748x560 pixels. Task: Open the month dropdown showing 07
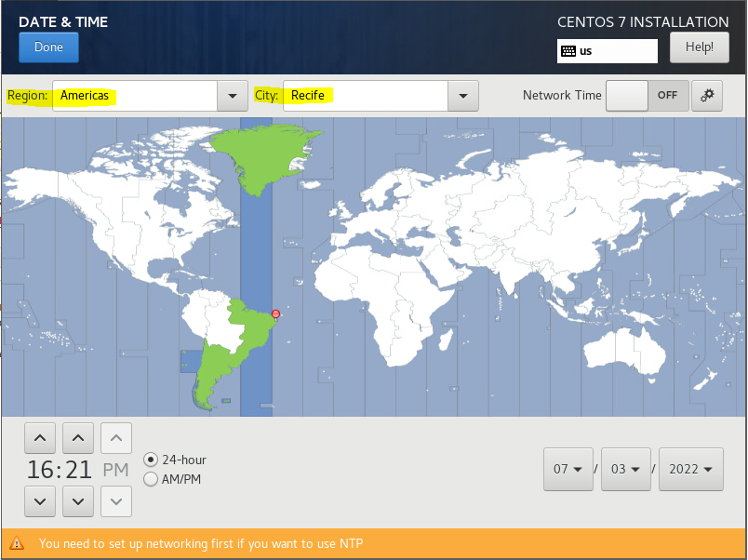click(x=568, y=469)
